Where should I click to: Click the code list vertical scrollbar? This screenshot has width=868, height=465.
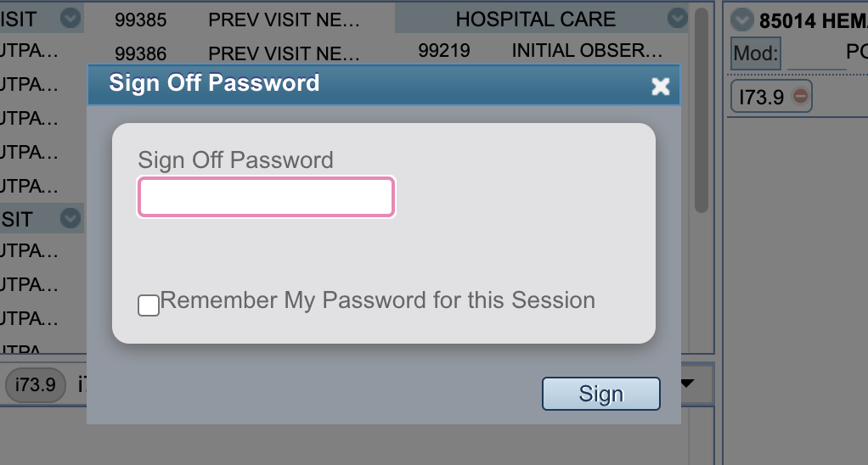tap(701, 110)
